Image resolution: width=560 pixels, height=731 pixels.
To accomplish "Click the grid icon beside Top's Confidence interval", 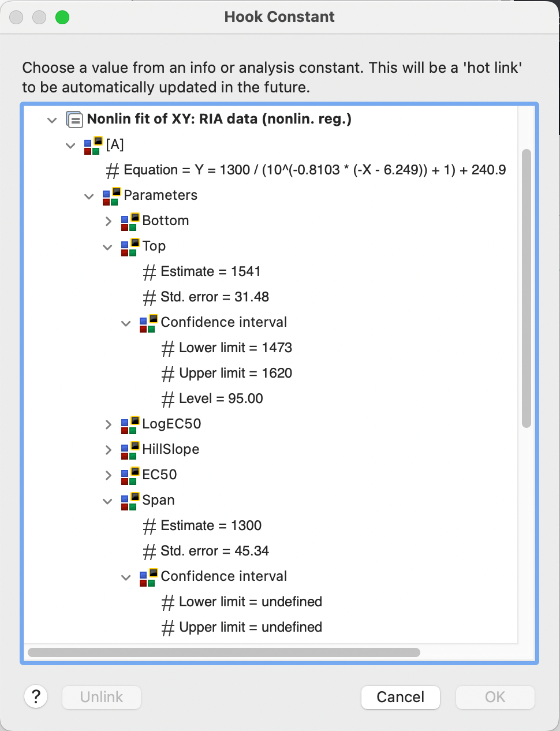I will pos(148,322).
